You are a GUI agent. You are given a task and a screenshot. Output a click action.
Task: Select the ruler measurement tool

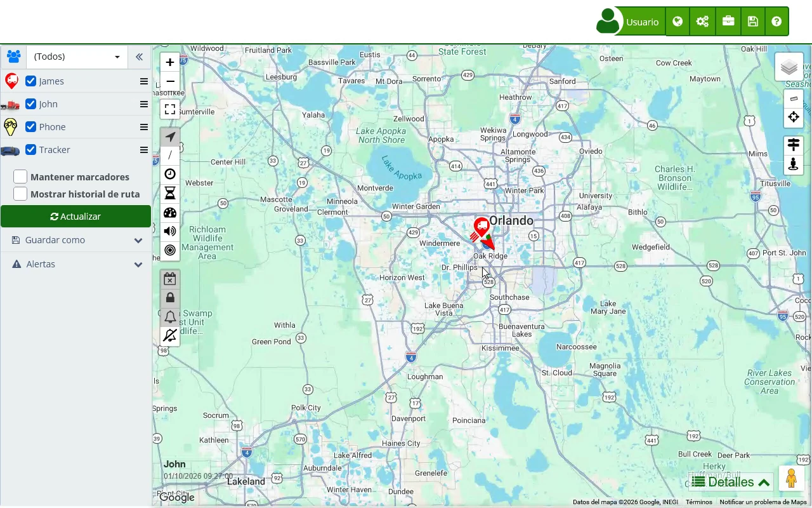click(794, 99)
